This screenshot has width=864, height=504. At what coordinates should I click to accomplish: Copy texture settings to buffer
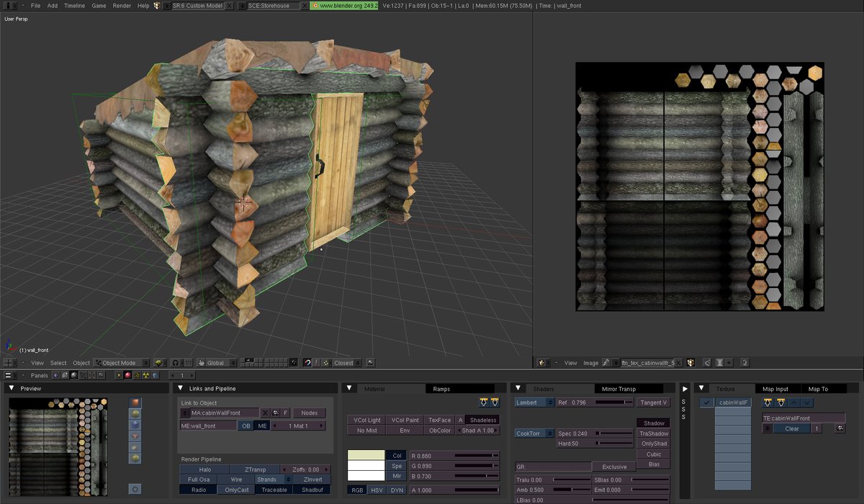(768, 402)
